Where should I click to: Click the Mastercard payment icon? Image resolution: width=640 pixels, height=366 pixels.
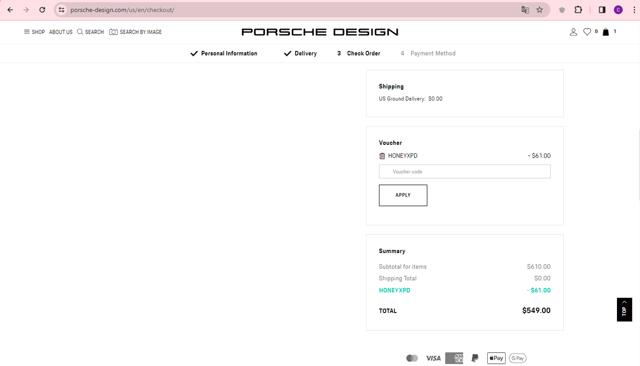pos(412,358)
